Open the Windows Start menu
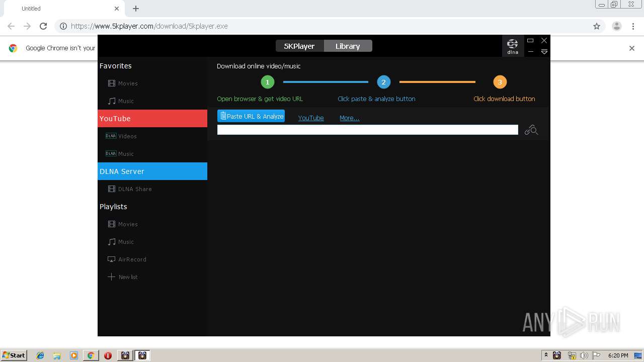Screen dimensions: 644x362 point(14,355)
